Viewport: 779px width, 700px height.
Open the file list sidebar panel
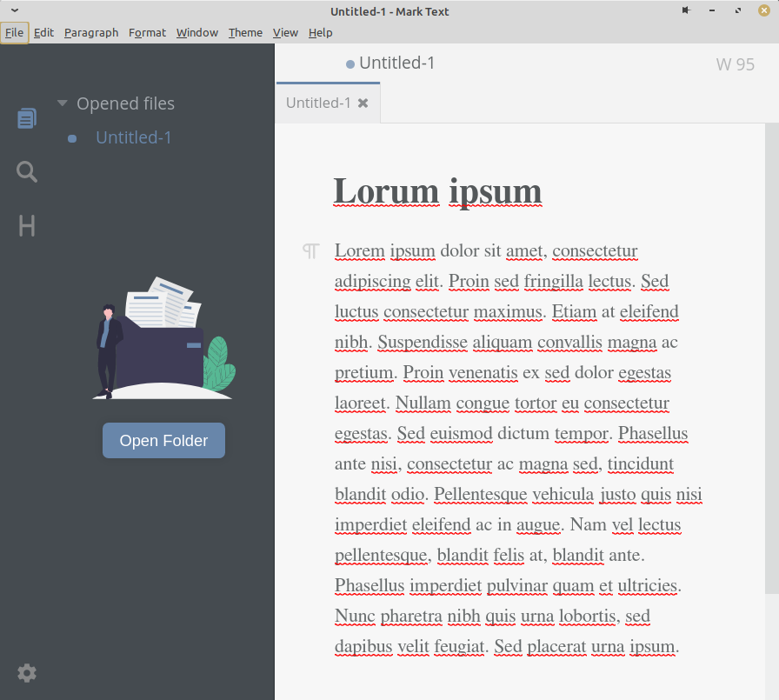tap(26, 117)
